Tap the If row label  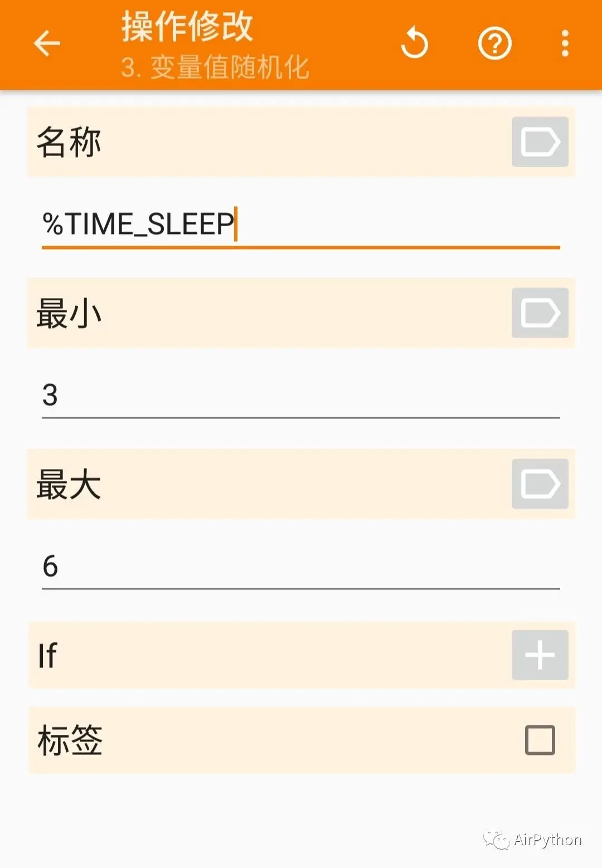pos(47,655)
